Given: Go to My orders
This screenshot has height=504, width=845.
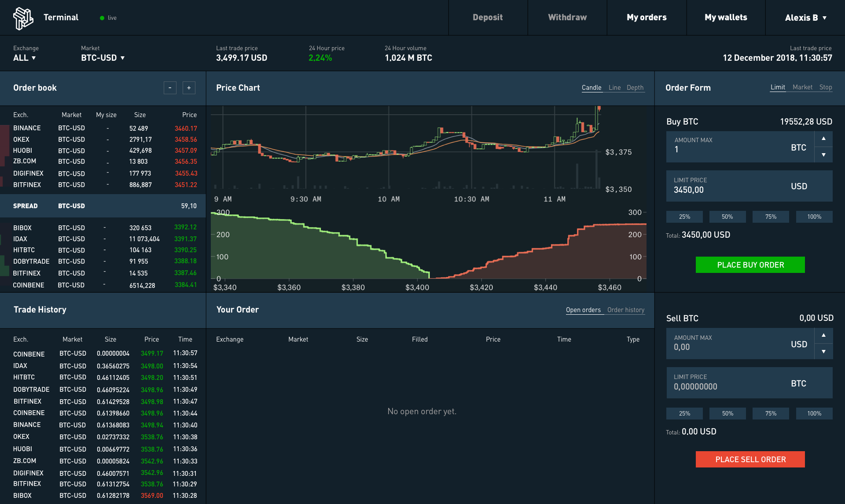Looking at the screenshot, I should pos(647,18).
